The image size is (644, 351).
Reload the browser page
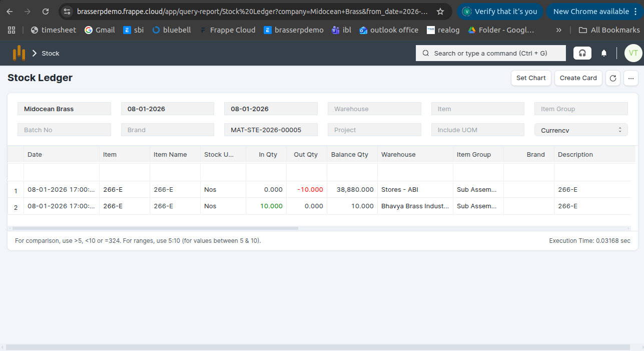coord(46,12)
